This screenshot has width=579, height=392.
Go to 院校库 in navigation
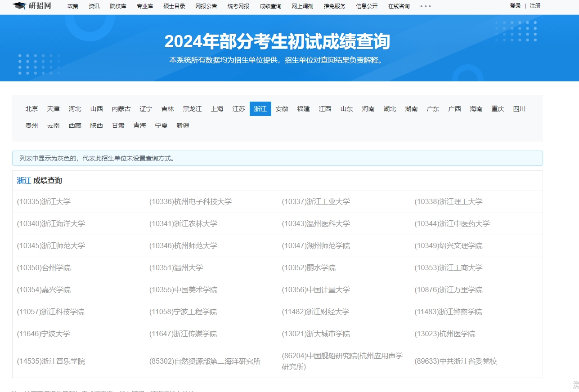pyautogui.click(x=118, y=6)
